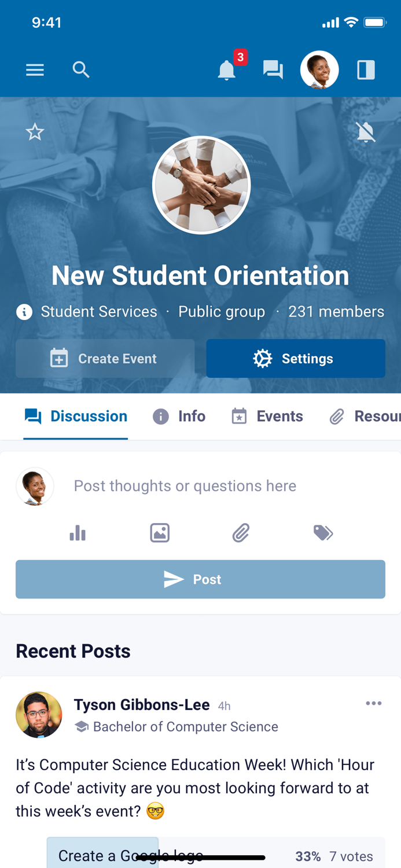Add tags to the post

pyautogui.click(x=323, y=533)
